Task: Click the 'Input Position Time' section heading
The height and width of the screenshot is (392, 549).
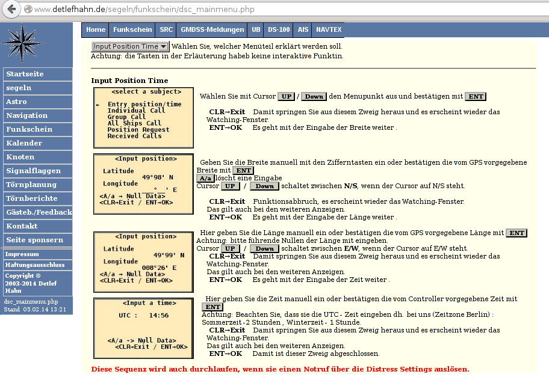Action: [129, 81]
